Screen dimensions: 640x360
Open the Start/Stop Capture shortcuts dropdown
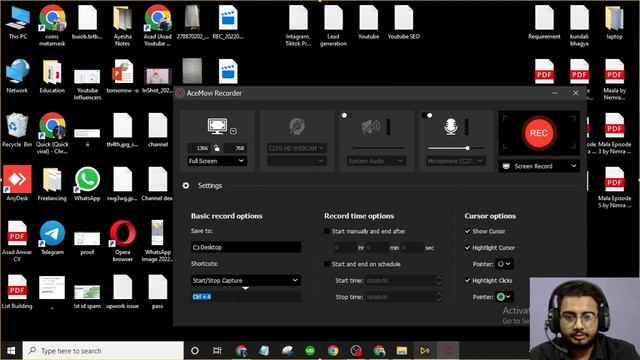point(246,280)
